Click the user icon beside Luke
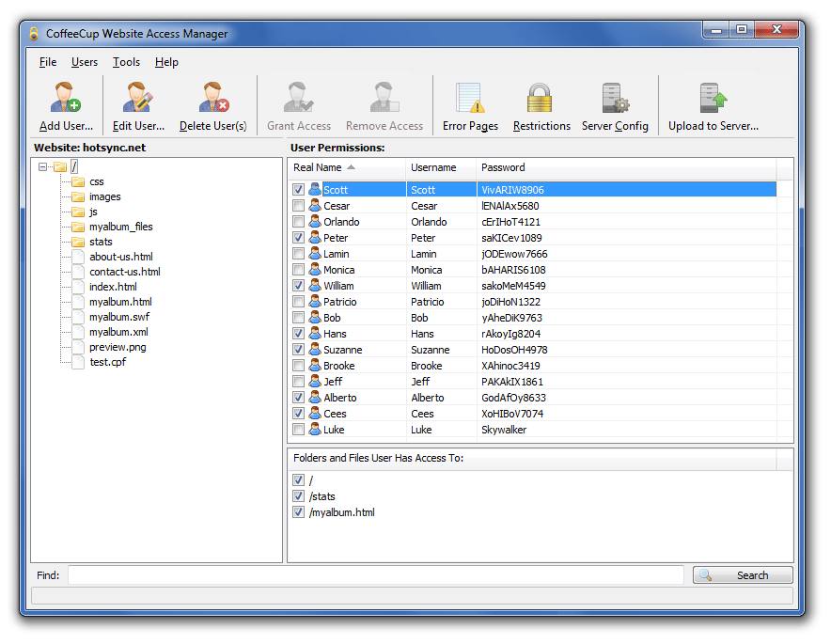Viewport: 831px width, 644px height. [315, 430]
